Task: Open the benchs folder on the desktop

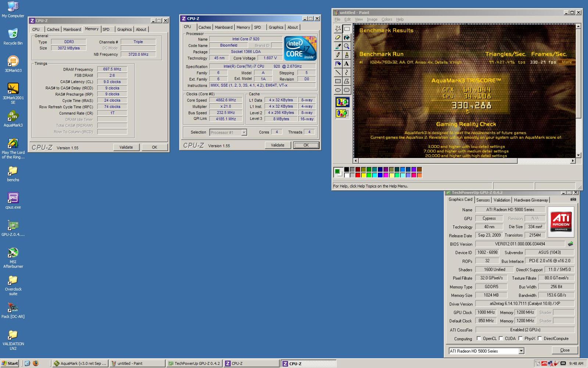Action: tap(13, 173)
